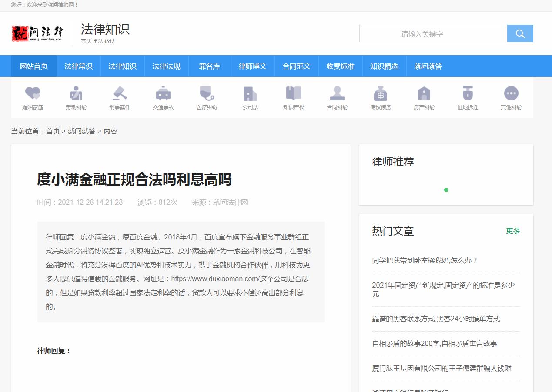Click the 时间：2021-12-28 14:21:28 text
The width and height of the screenshot is (552, 392).
(80, 202)
